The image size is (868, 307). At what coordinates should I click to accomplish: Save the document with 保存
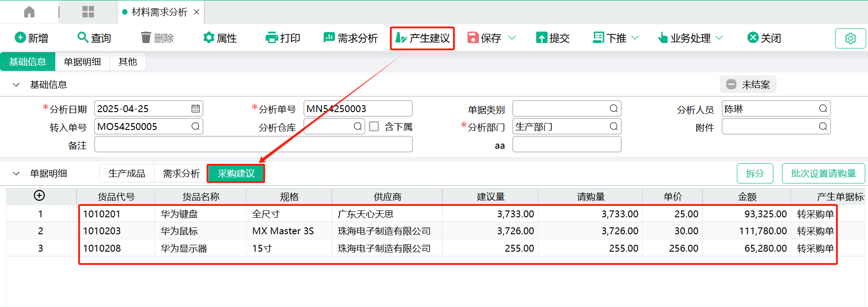tap(485, 38)
